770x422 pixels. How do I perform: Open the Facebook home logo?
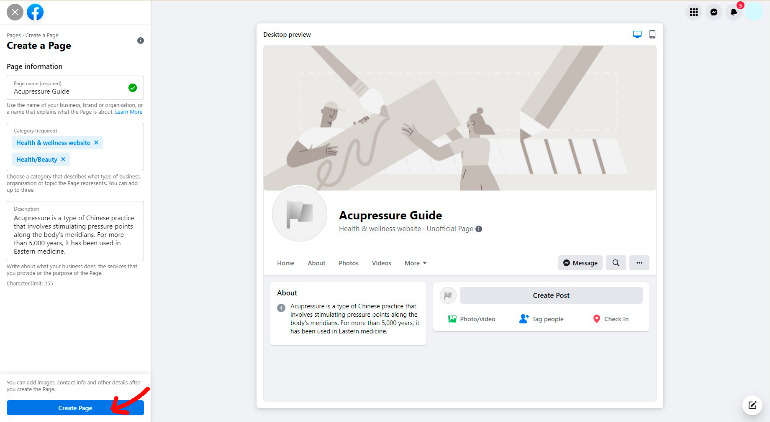35,12
